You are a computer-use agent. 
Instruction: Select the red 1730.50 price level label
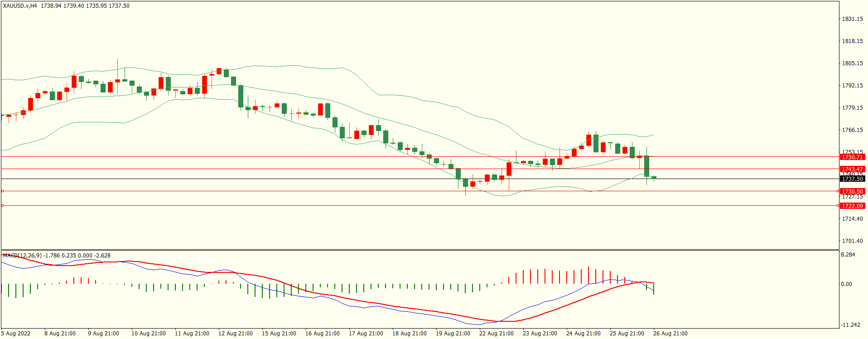(852, 192)
